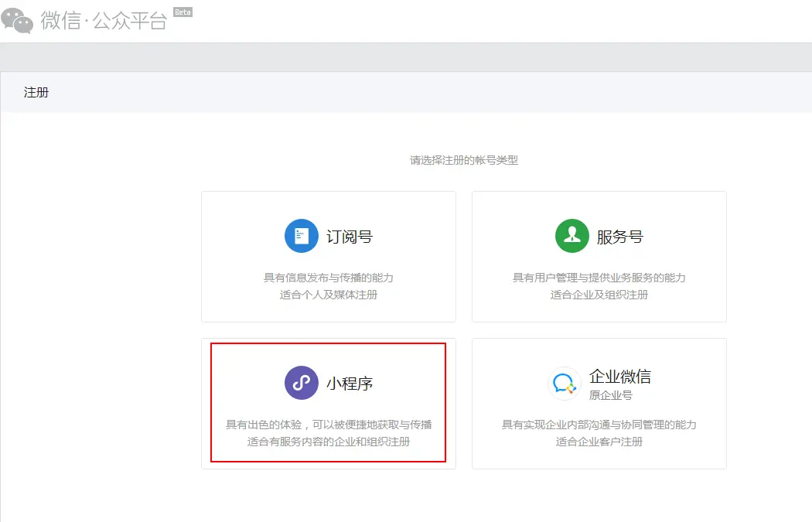812x522 pixels.
Task: Open the 微信·公众平台 home title
Action: (104, 21)
